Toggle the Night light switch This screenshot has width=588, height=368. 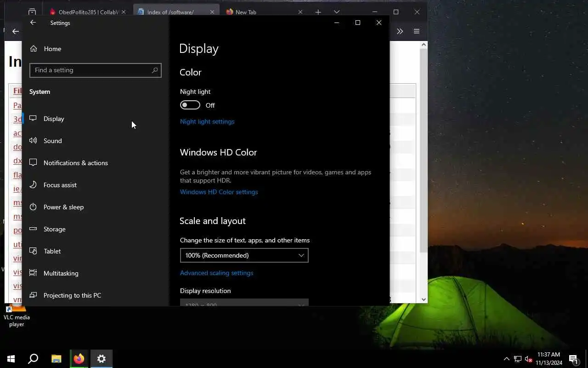tap(190, 105)
